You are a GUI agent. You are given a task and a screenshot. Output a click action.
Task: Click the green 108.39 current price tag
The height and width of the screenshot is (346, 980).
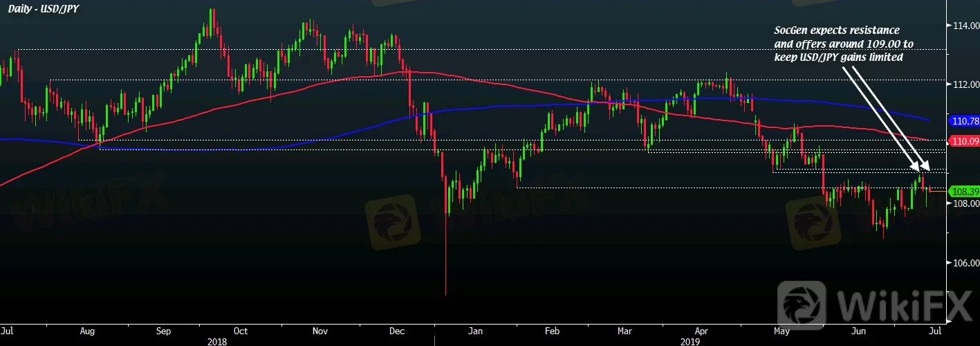(x=965, y=191)
